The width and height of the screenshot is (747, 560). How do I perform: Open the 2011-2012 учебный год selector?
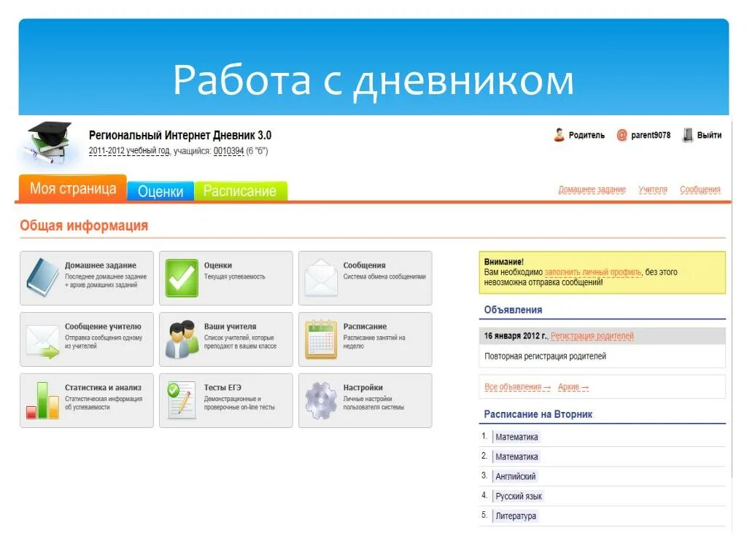[128, 151]
